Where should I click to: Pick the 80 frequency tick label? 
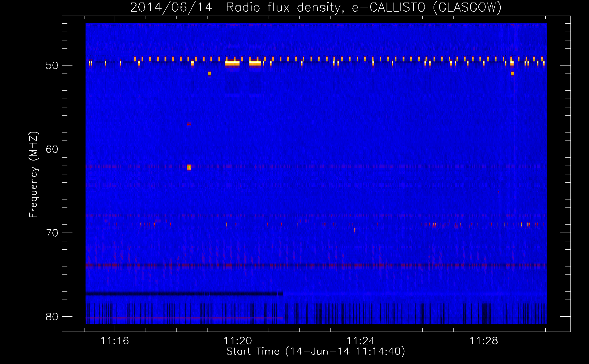click(52, 317)
